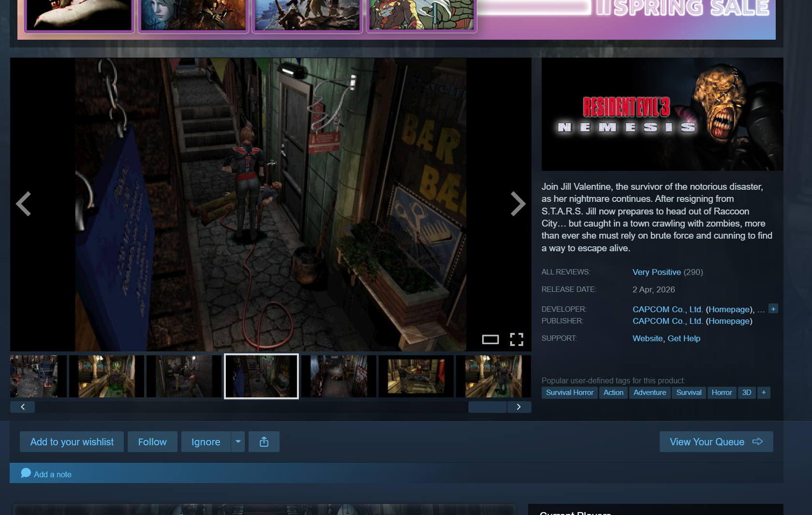Click the release date "2 Apr, 2026"
Viewport: 812px width, 515px height.
654,289
